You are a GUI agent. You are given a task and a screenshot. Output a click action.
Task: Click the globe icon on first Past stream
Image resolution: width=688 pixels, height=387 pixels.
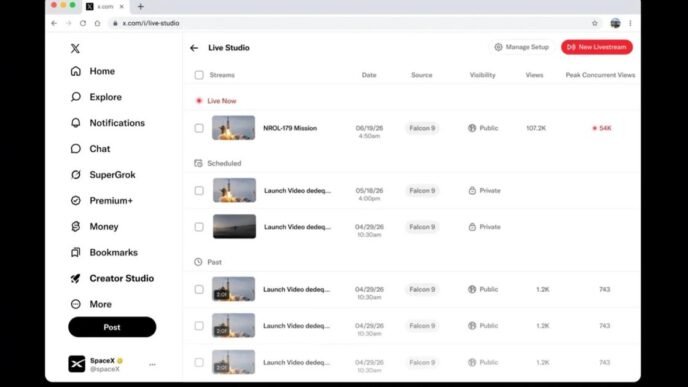point(472,289)
